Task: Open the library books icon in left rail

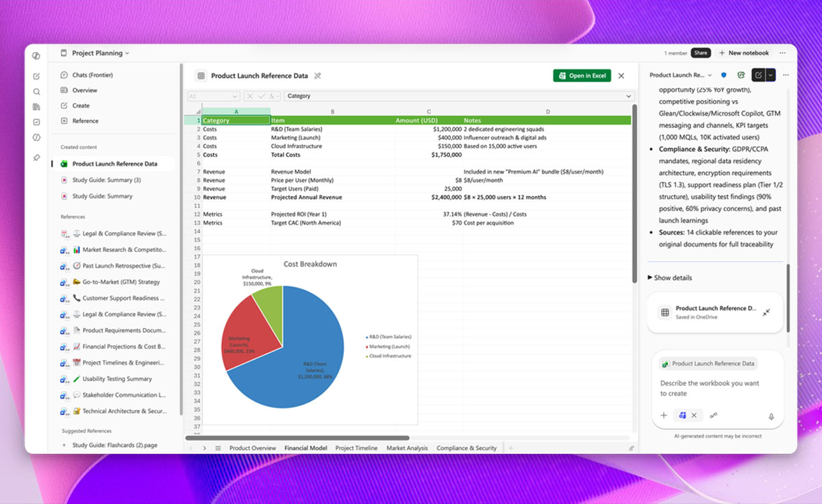Action: 36,107
